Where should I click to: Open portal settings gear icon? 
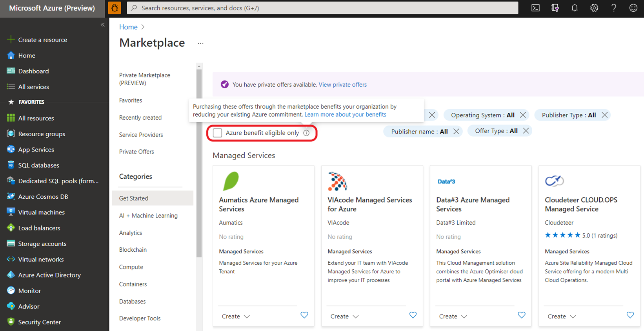[594, 8]
